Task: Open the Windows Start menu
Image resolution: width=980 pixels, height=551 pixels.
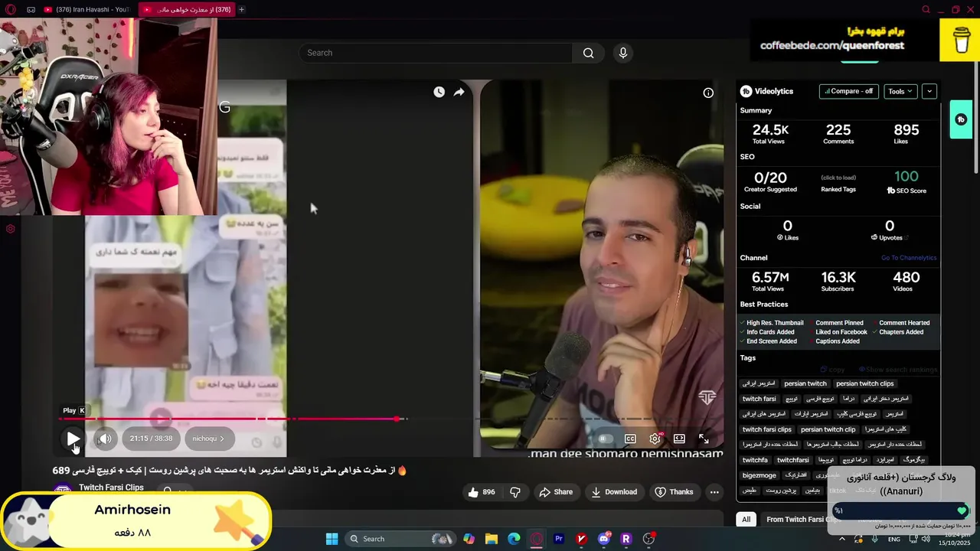Action: tap(332, 539)
